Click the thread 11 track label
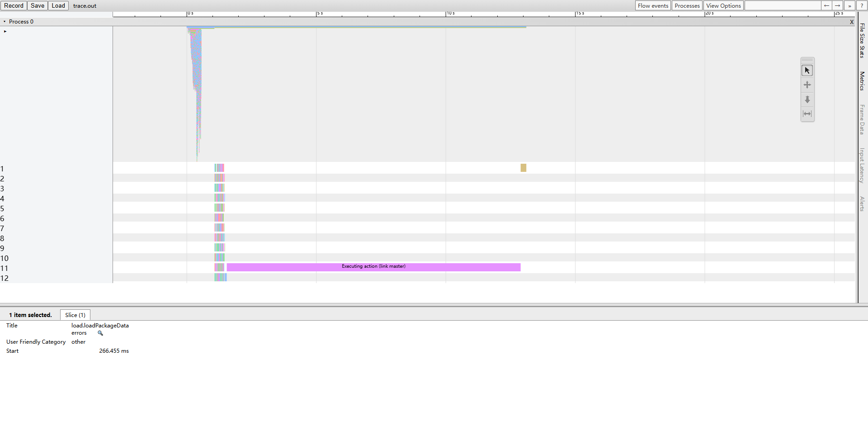 point(5,268)
